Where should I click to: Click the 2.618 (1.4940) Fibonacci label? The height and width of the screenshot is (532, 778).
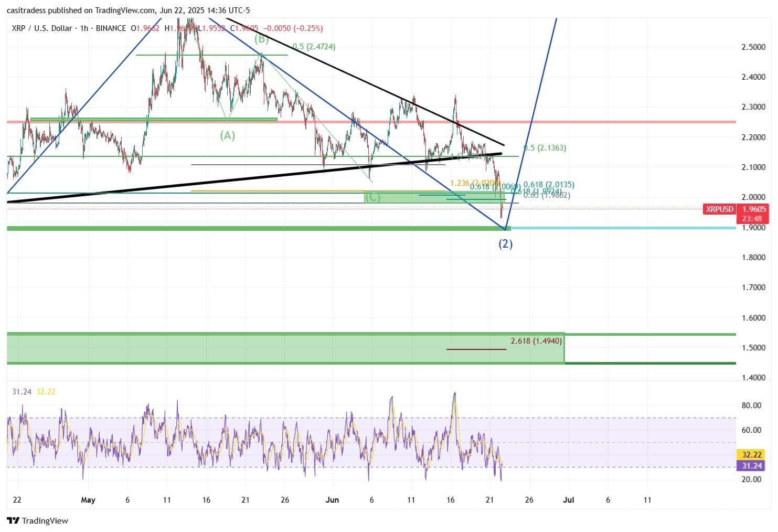click(x=536, y=341)
